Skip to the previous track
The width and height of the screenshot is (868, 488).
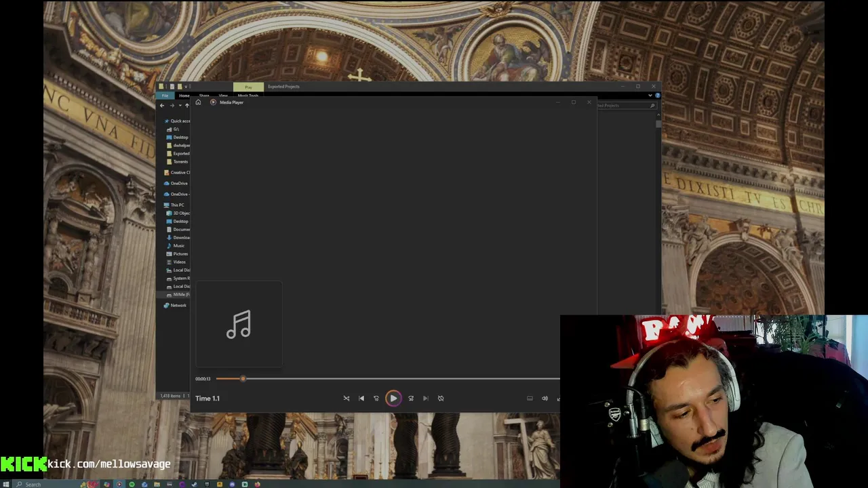(361, 399)
